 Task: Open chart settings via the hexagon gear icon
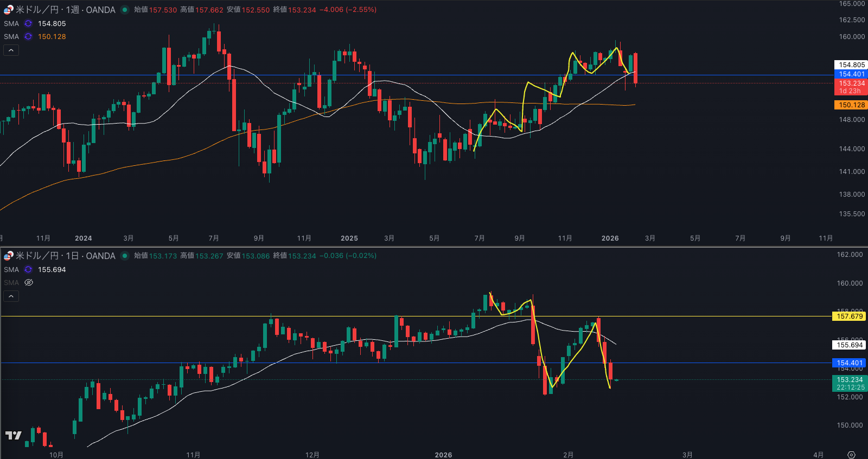[x=851, y=455]
